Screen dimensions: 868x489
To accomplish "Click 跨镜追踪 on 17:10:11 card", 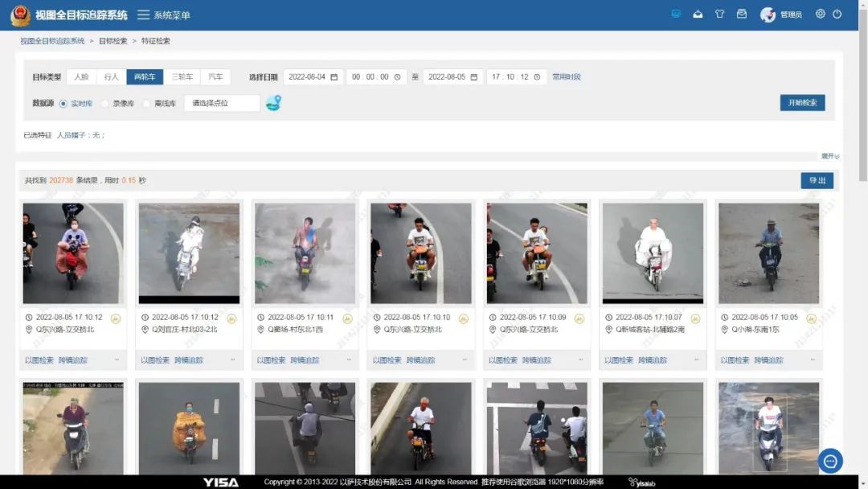I will tap(305, 360).
